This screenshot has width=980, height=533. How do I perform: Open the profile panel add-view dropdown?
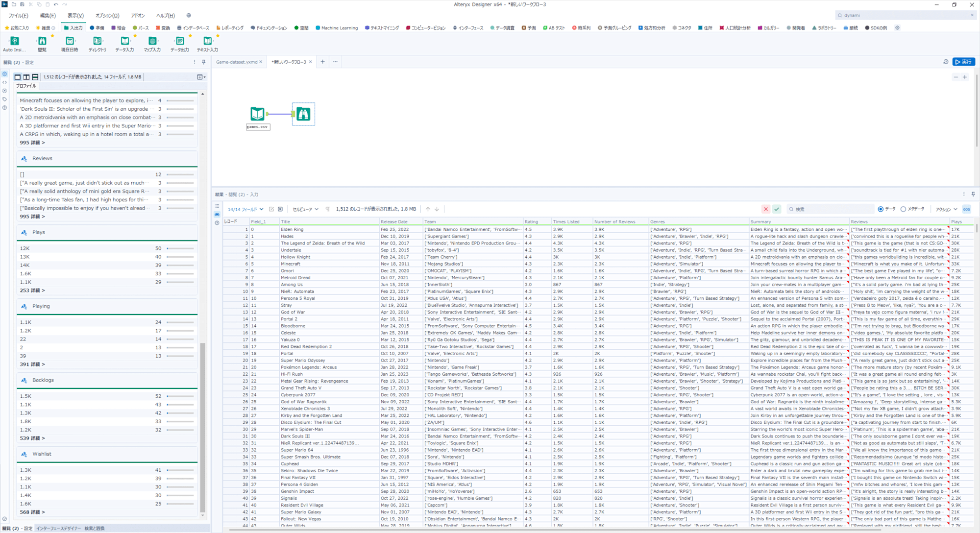(x=201, y=77)
